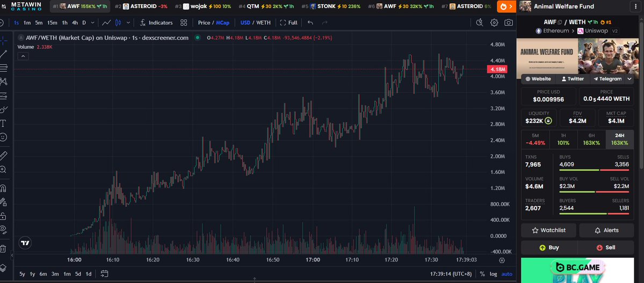Image resolution: width=644 pixels, height=283 pixels.
Task: Open the long position forecasting tool
Action: 3,96
